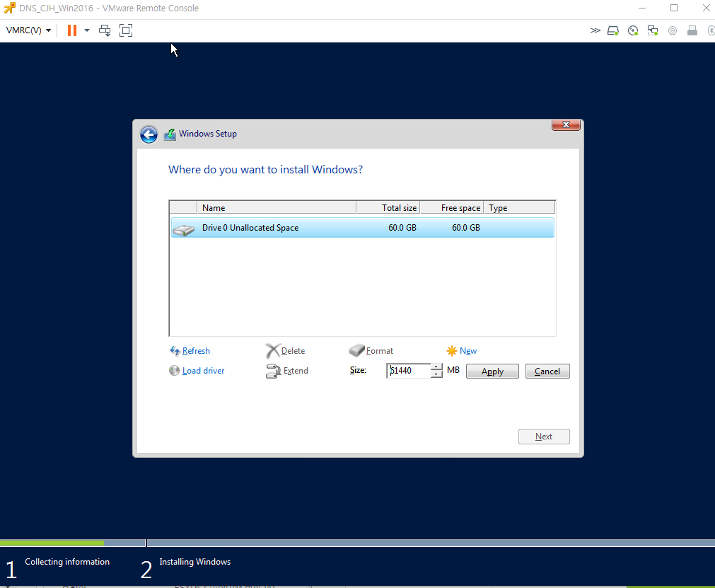Click the New partition link
Screen dimensions: 715x588
pos(468,351)
